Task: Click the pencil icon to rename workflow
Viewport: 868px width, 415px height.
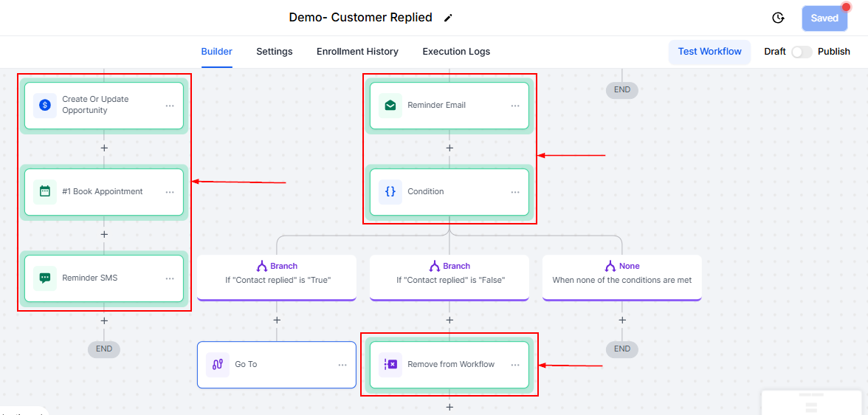Action: [x=449, y=18]
